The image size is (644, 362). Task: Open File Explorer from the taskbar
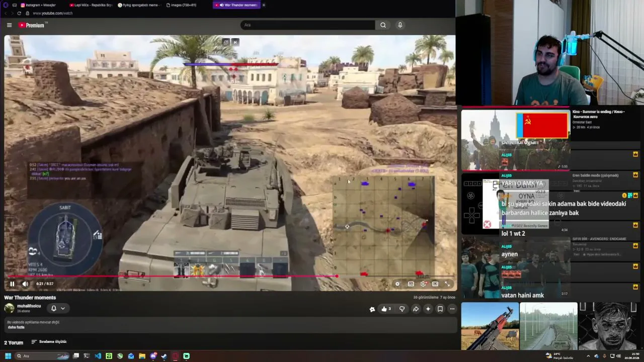pyautogui.click(x=142, y=356)
